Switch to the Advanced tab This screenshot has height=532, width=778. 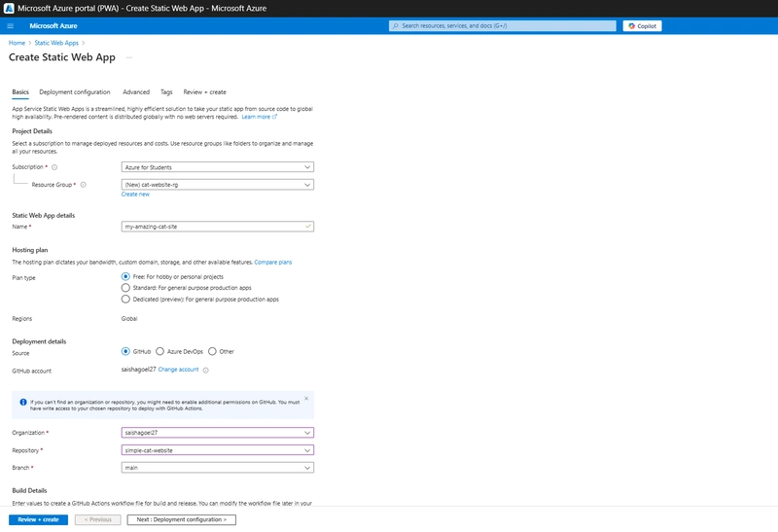point(136,92)
